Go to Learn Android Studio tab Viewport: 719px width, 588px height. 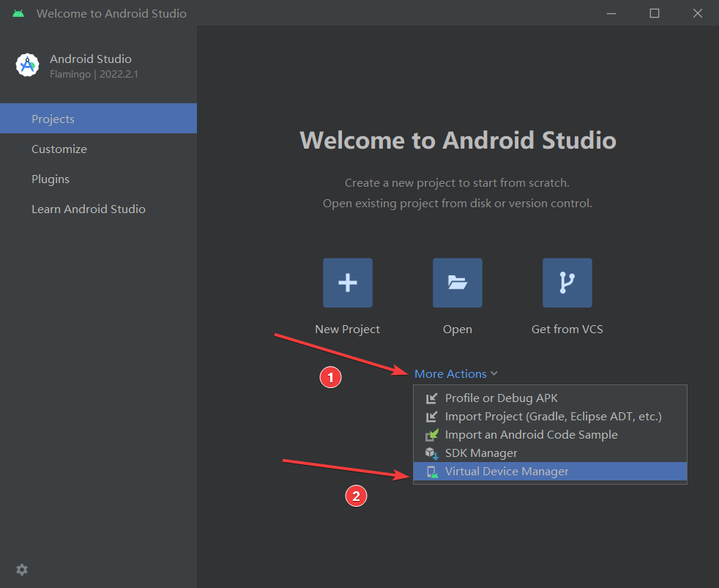pyautogui.click(x=99, y=209)
